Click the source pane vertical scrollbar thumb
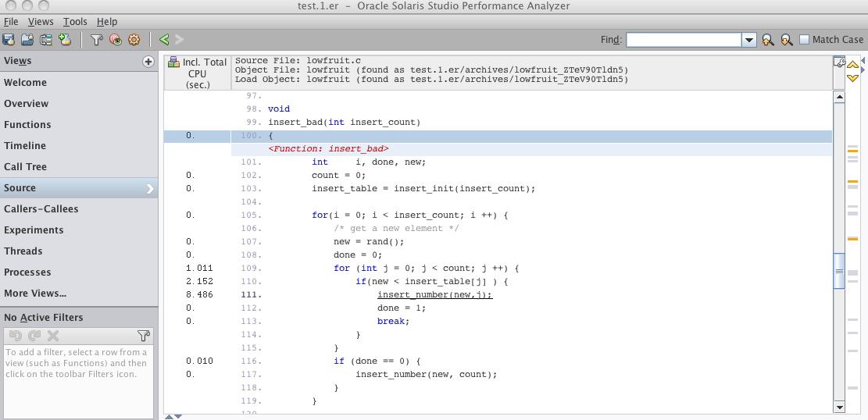 [839, 271]
